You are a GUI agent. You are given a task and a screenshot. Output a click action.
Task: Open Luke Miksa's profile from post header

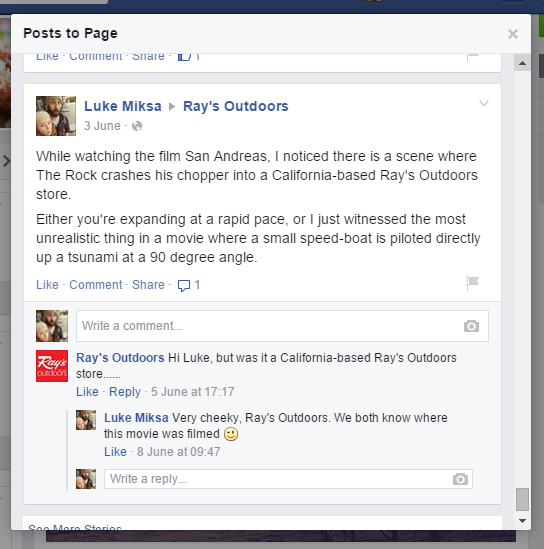[x=123, y=106]
